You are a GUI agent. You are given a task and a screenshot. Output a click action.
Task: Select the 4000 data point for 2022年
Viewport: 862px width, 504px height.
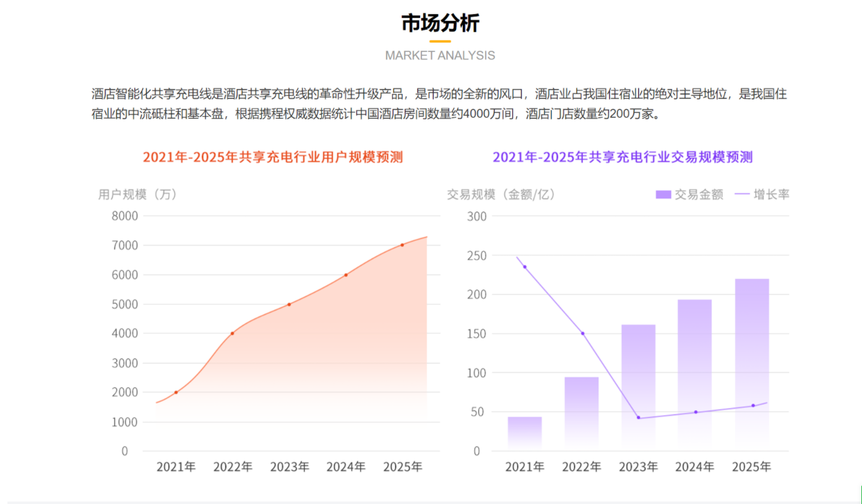233,333
